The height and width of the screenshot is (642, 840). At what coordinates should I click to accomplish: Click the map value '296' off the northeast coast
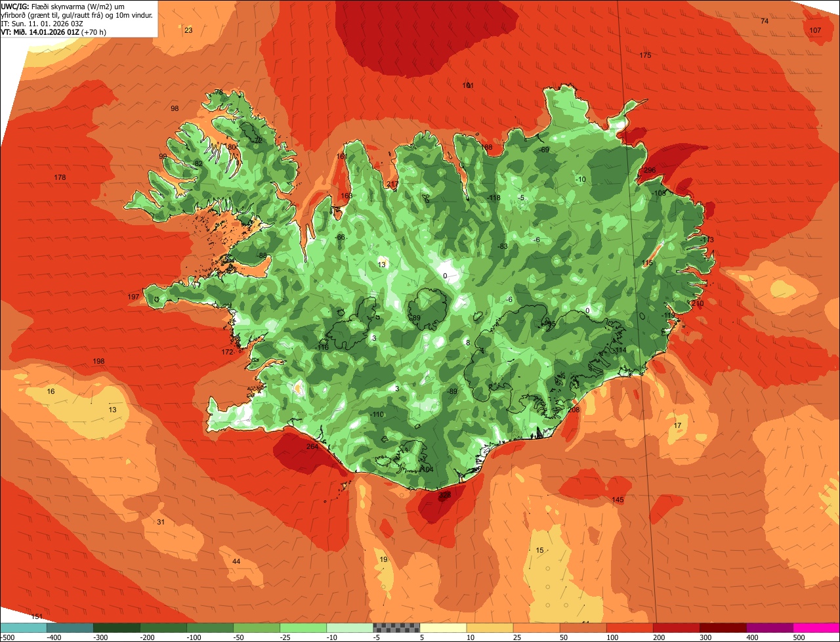pos(650,171)
